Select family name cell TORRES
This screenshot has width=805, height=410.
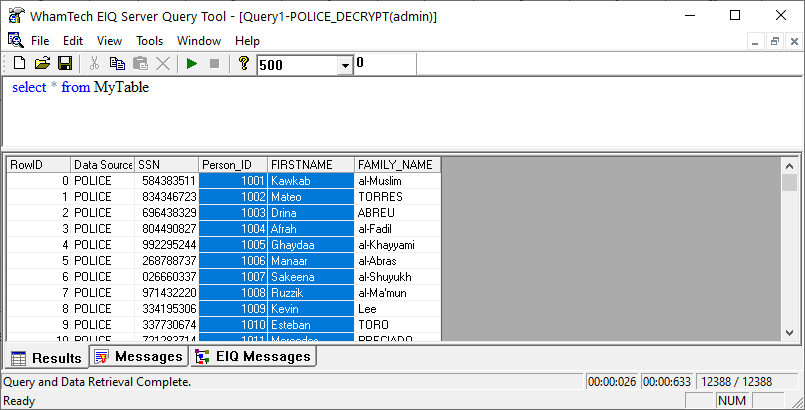pyautogui.click(x=397, y=197)
